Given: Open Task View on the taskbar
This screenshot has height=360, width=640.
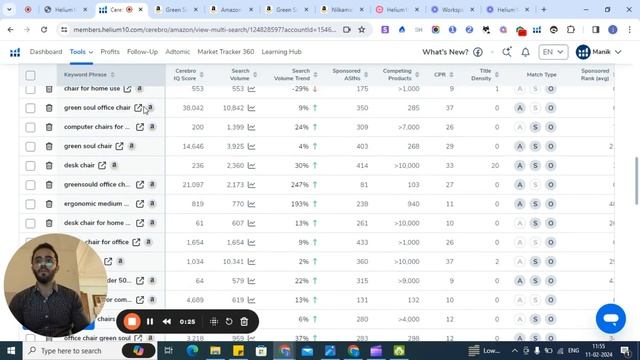Looking at the screenshot, I should pyautogui.click(x=169, y=351).
